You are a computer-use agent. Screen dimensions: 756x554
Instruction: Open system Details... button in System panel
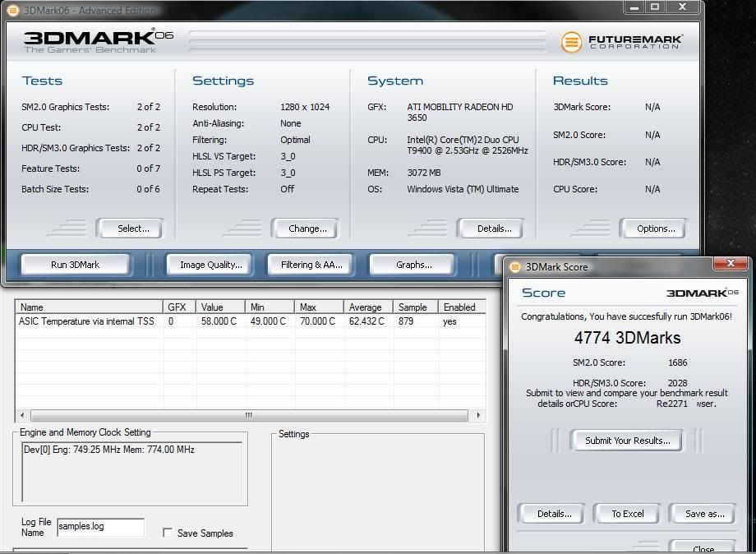[491, 229]
